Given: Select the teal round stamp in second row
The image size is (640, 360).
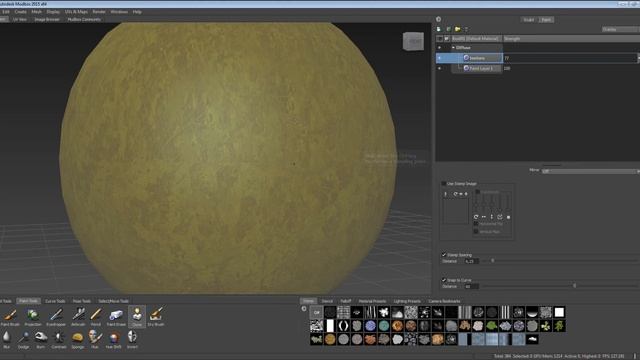Looking at the screenshot, I should 384,326.
